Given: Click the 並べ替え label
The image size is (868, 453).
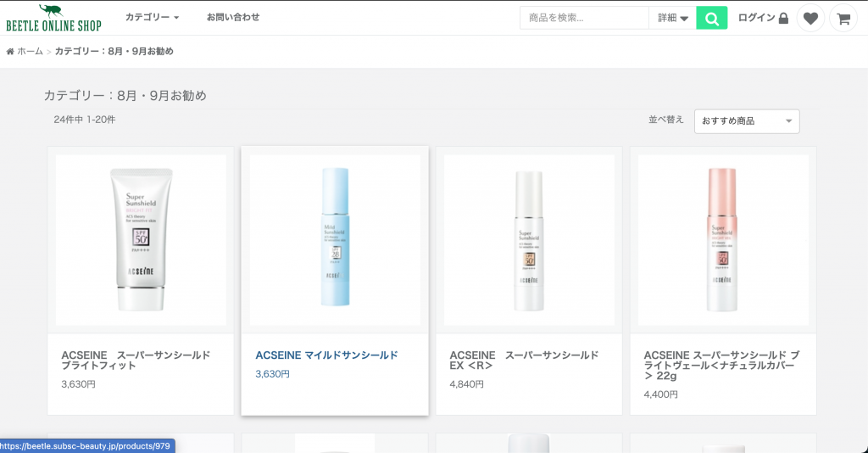Looking at the screenshot, I should point(666,120).
